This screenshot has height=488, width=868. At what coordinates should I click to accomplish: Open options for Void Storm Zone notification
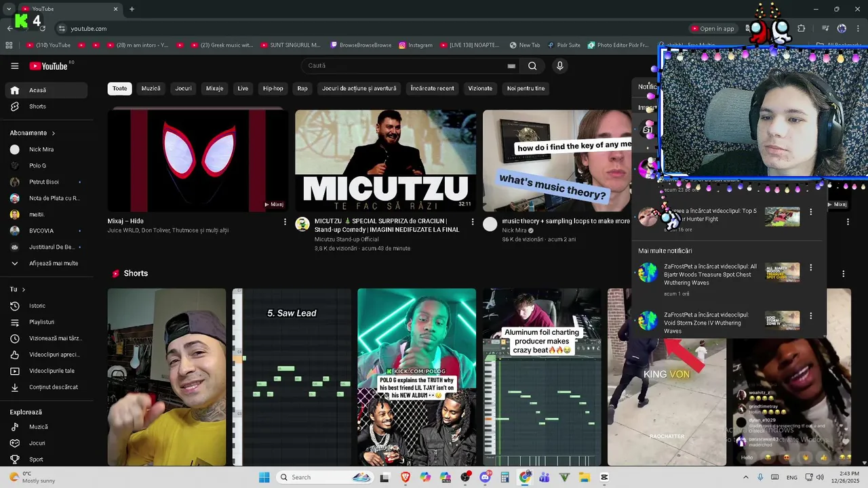[x=810, y=316]
